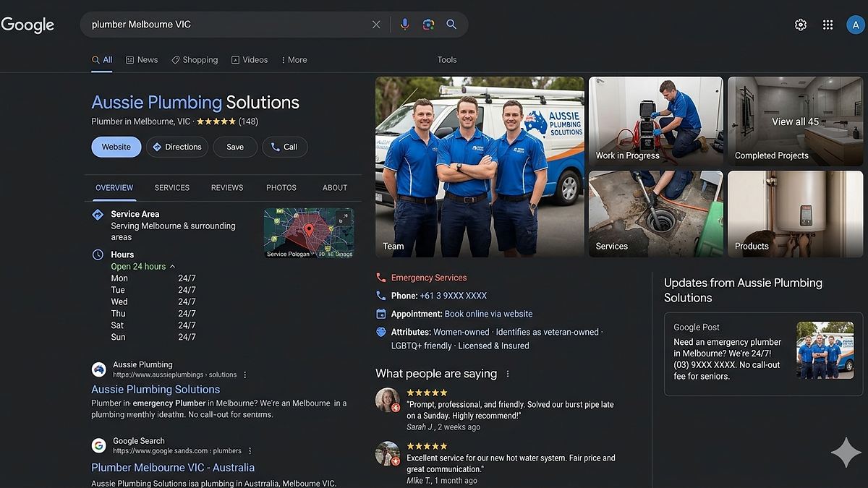
Task: Open the service area map thumbnail
Action: tap(309, 233)
